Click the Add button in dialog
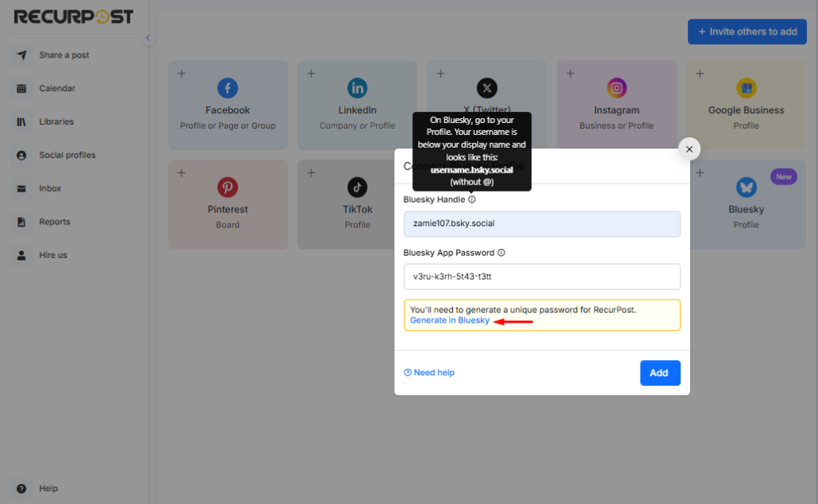The width and height of the screenshot is (818, 504). coord(660,373)
